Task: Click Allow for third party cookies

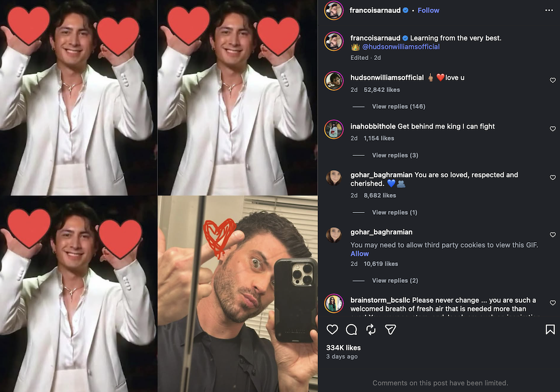Action: tap(360, 254)
